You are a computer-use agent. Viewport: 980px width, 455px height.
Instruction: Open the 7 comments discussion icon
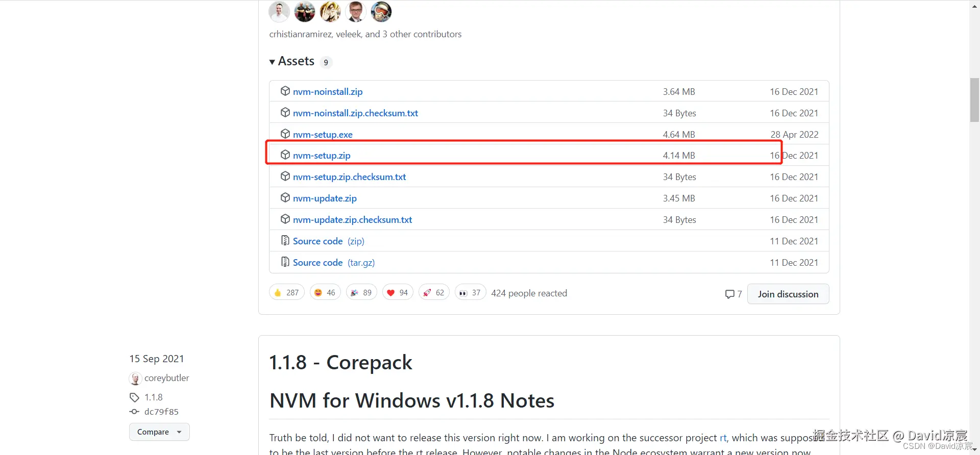pyautogui.click(x=733, y=294)
